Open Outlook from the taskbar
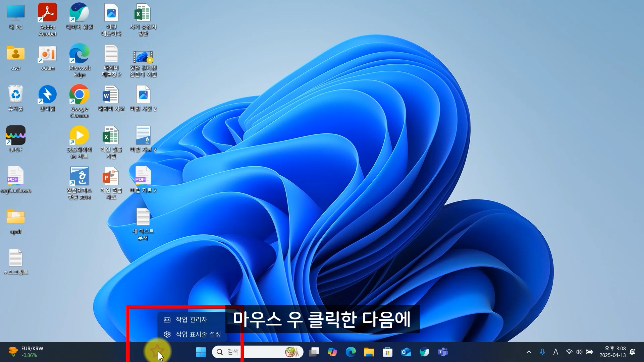This screenshot has height=362, width=644. 406,352
